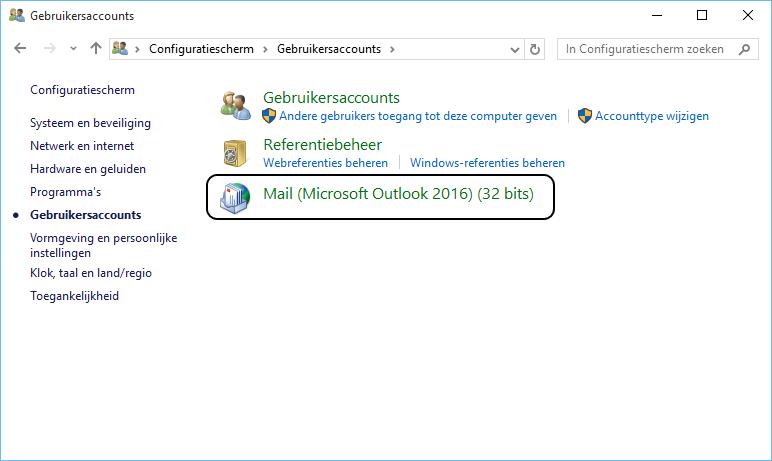Click the forward navigation arrow
Viewport: 772px width, 461px height.
pos(49,49)
